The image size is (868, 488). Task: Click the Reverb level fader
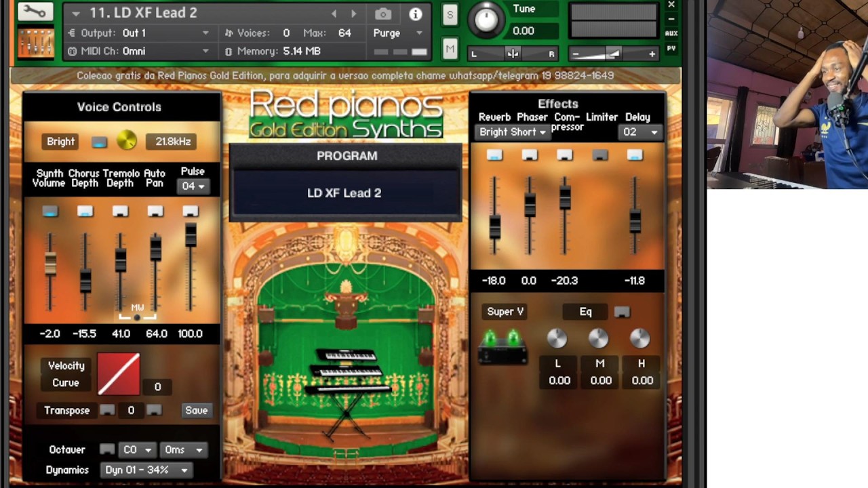495,227
